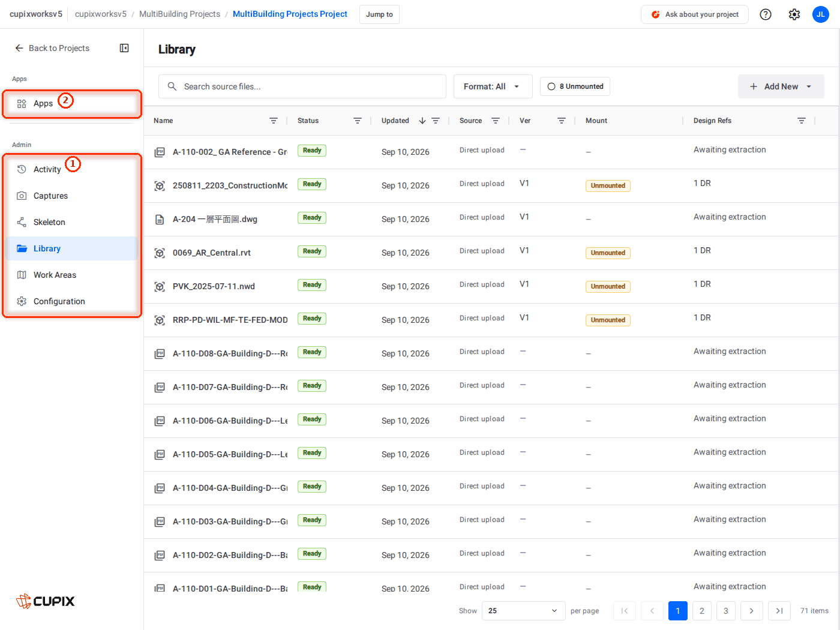840x630 pixels.
Task: Click the Design Refs column filter icon
Action: pyautogui.click(x=802, y=121)
